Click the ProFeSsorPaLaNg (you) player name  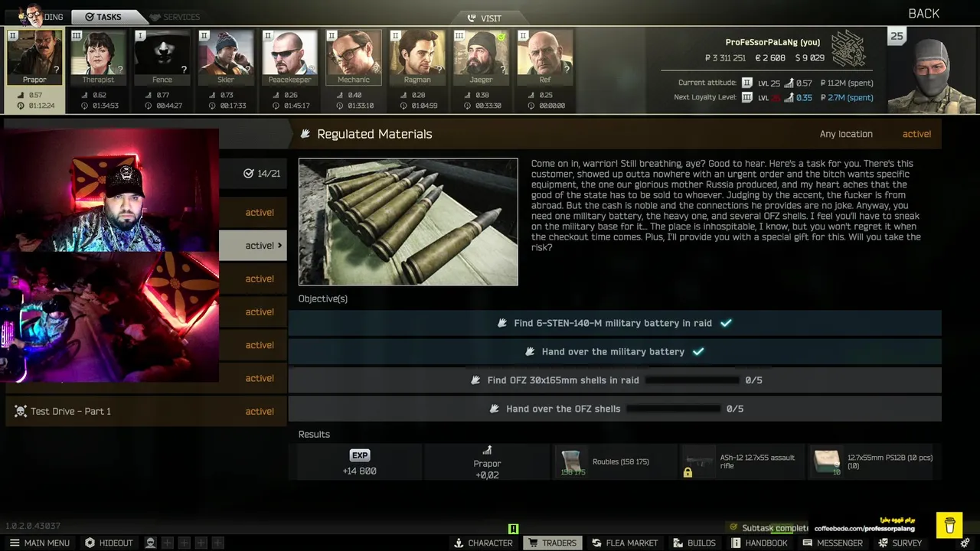[773, 42]
